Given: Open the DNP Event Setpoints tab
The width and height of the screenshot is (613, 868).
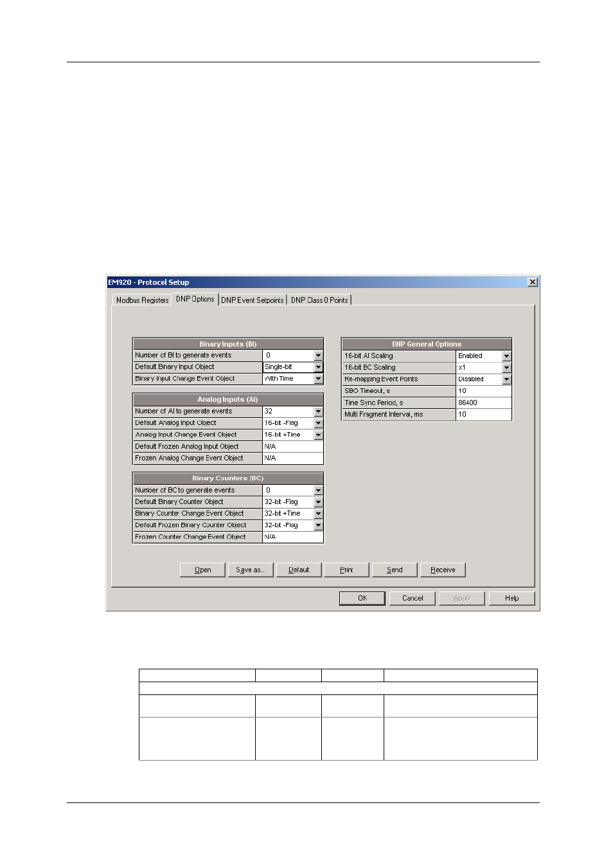Looking at the screenshot, I should tap(253, 300).
